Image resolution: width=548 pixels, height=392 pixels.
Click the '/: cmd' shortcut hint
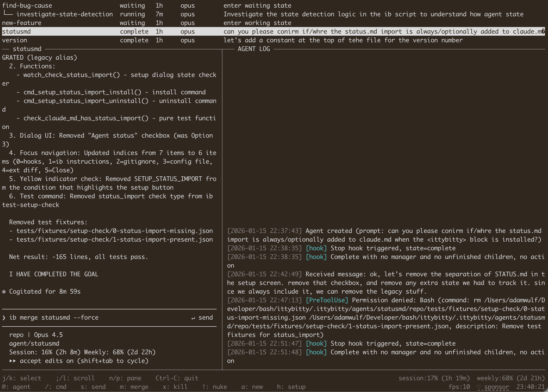click(x=56, y=387)
